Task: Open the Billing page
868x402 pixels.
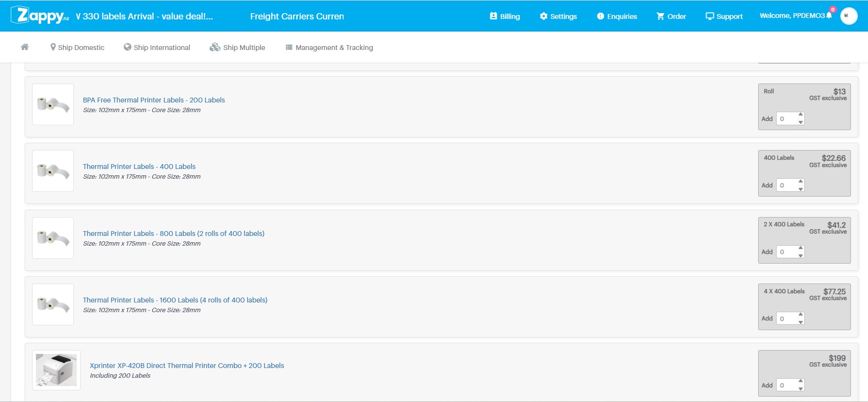Action: pos(504,16)
